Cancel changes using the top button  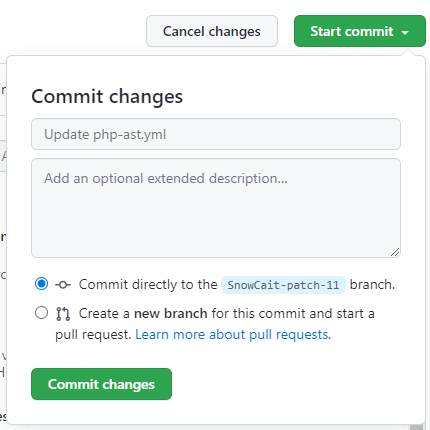[212, 31]
